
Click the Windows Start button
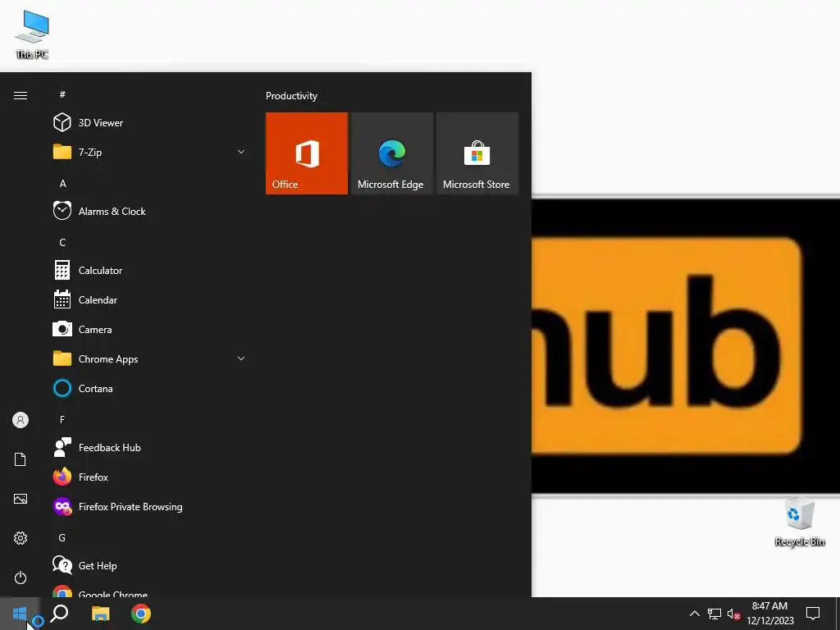[x=20, y=614]
